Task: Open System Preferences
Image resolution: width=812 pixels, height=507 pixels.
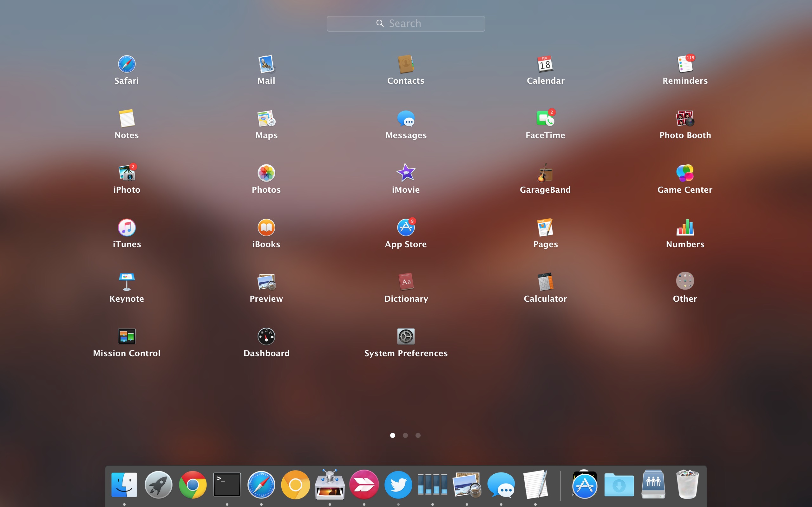Action: click(406, 336)
